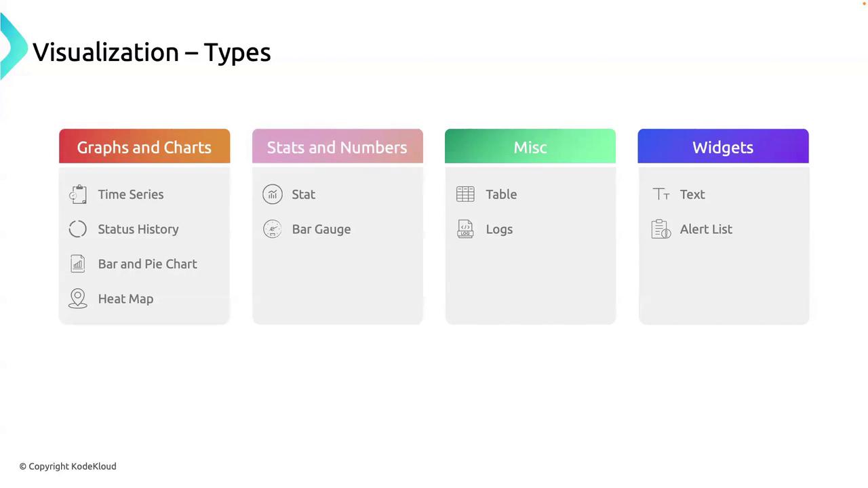Click the Bar and Pie Chart label
The width and height of the screenshot is (868, 488).
148,264
